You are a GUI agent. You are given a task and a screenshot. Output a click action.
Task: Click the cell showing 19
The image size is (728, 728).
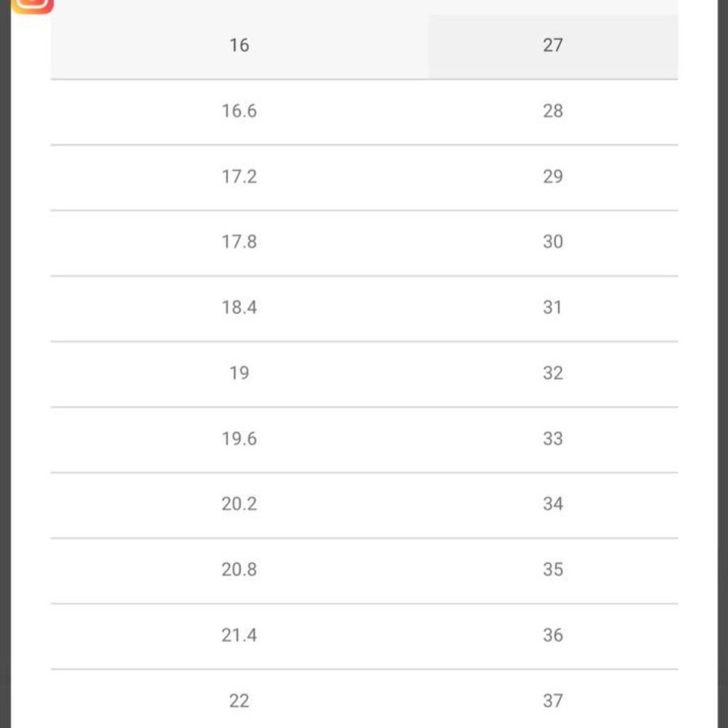(239, 373)
